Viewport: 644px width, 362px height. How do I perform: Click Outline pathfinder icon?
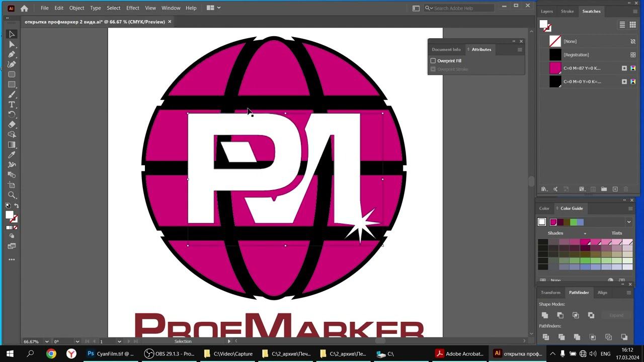tap(608, 337)
